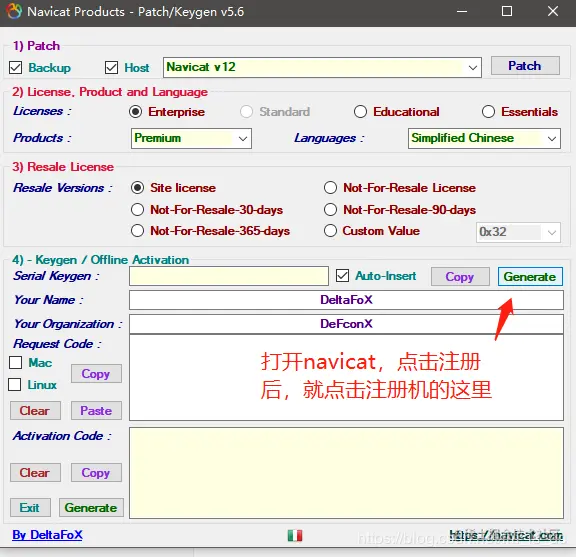The width and height of the screenshot is (576, 557).
Task: Open the Languages dropdown showing Simplified Chinese
Action: click(x=484, y=138)
